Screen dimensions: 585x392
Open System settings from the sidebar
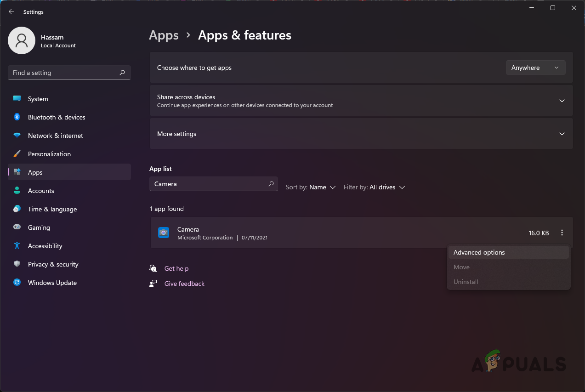tap(37, 98)
